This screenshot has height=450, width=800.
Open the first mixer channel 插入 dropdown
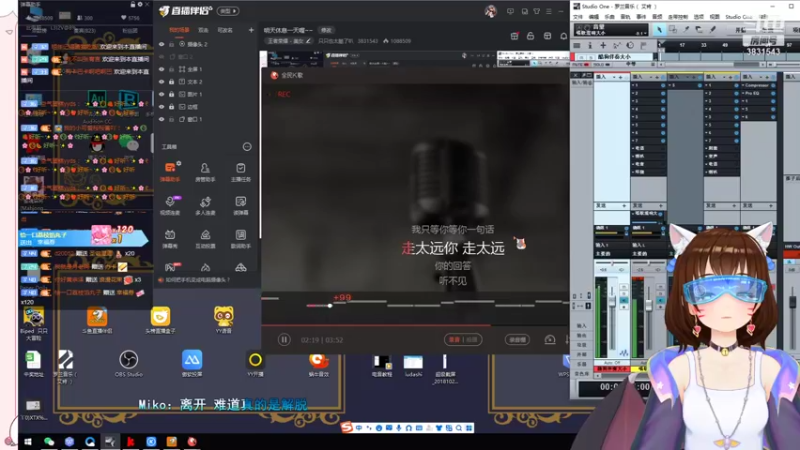[x=612, y=77]
